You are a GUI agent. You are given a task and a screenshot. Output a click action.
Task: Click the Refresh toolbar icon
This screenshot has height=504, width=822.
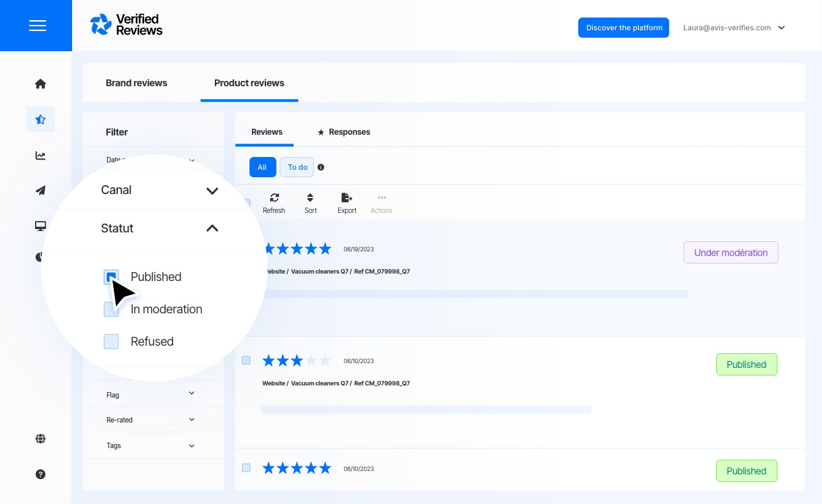(x=274, y=203)
